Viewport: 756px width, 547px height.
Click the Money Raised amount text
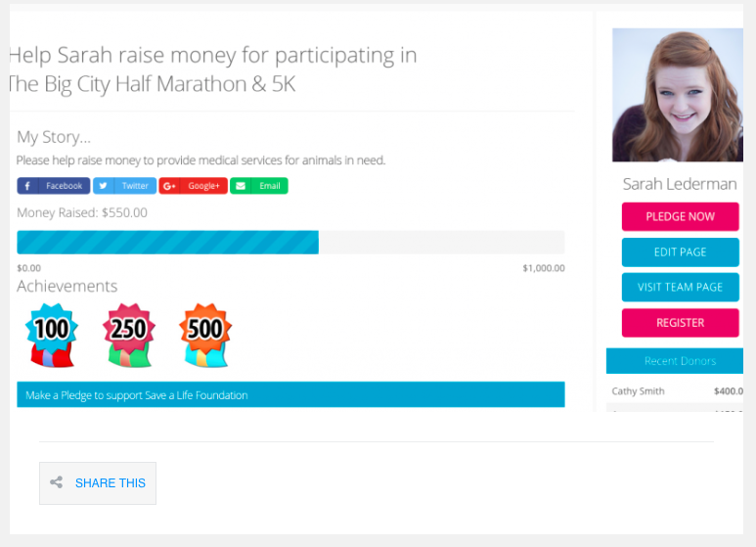click(82, 212)
